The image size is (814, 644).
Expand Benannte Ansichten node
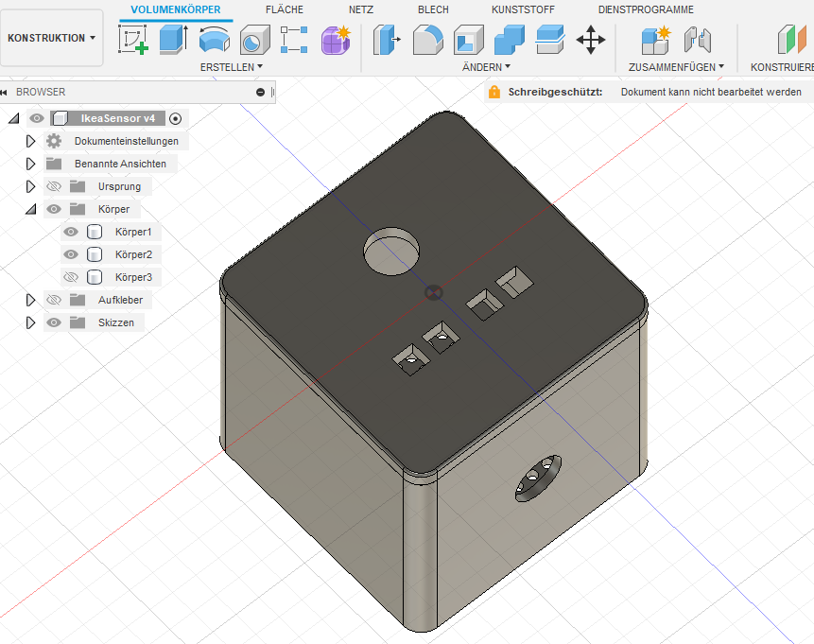(x=30, y=164)
